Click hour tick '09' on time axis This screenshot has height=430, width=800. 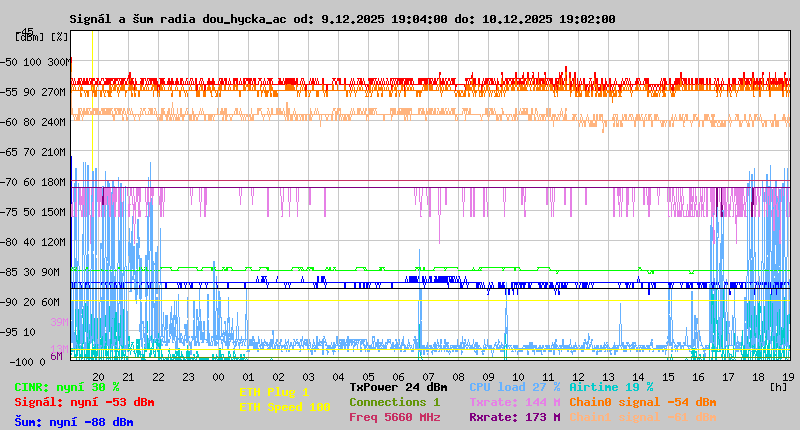pyautogui.click(x=489, y=377)
